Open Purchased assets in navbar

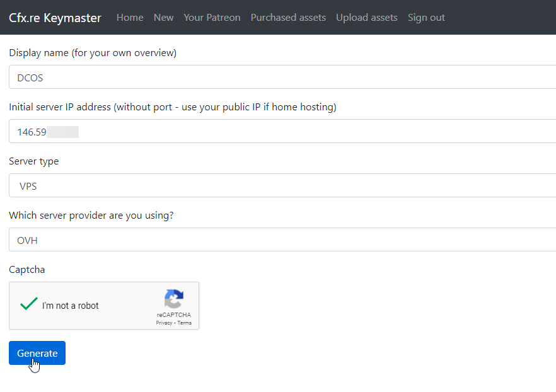point(288,18)
